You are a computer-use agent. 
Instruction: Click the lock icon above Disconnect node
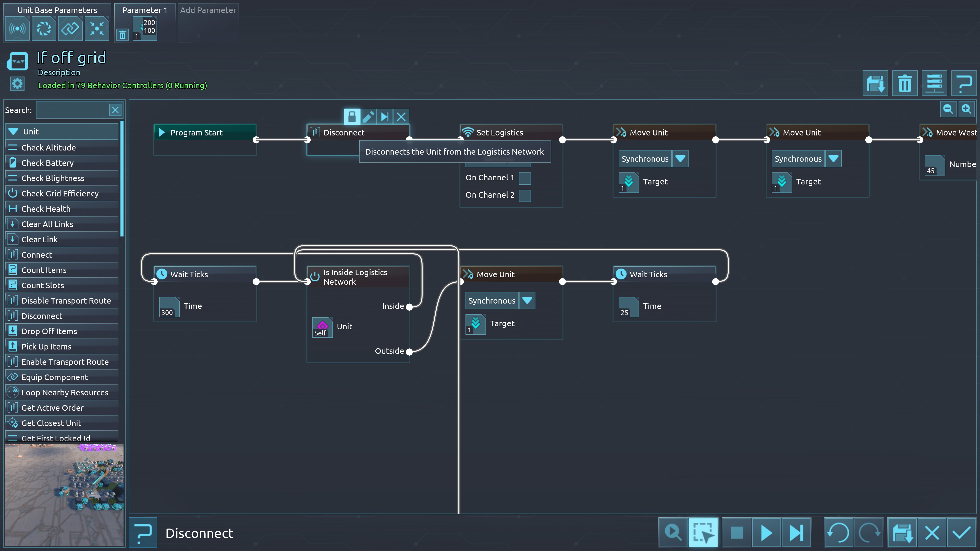tap(352, 116)
